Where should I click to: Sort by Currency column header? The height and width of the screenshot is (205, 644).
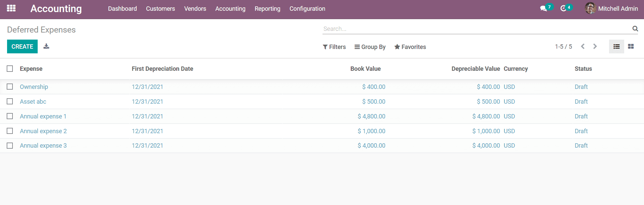[x=516, y=69]
